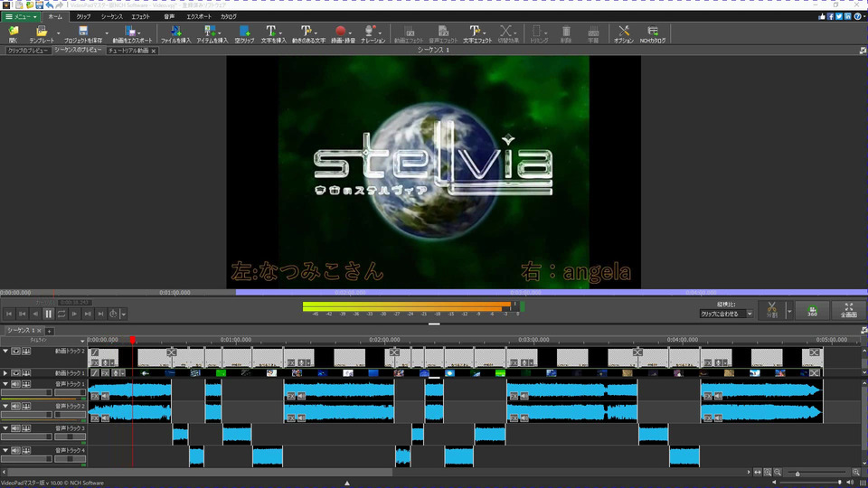
Task: Jump to sequence start
Action: coord(9,314)
